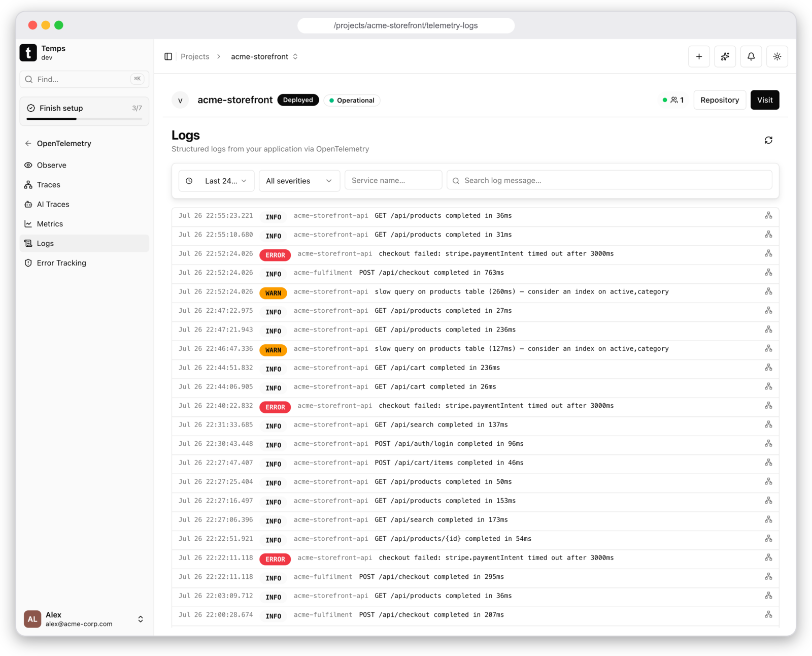The height and width of the screenshot is (656, 812).
Task: View trace for /api/search 173ms log
Action: [768, 520]
